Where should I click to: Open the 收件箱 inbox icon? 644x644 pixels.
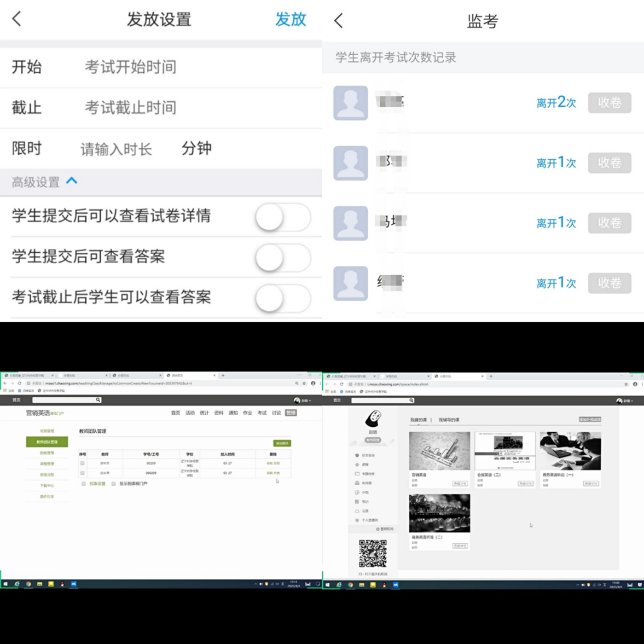(357, 483)
